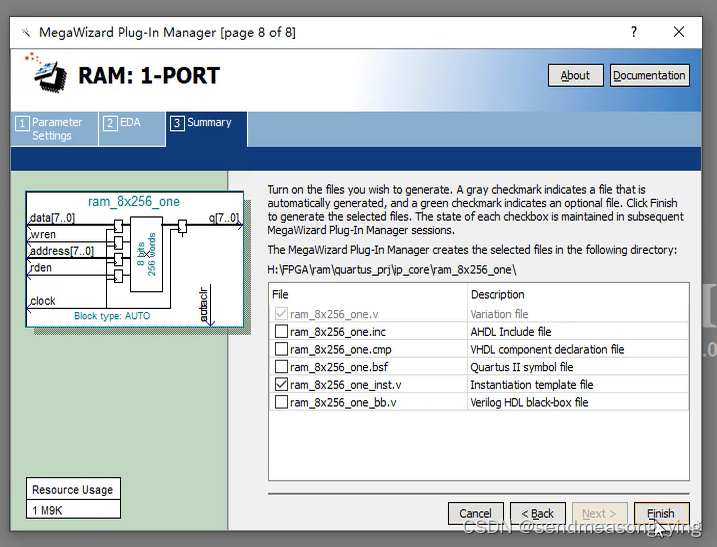Click the 'Quartus II symbol file' description
717x547 pixels.
click(x=522, y=367)
